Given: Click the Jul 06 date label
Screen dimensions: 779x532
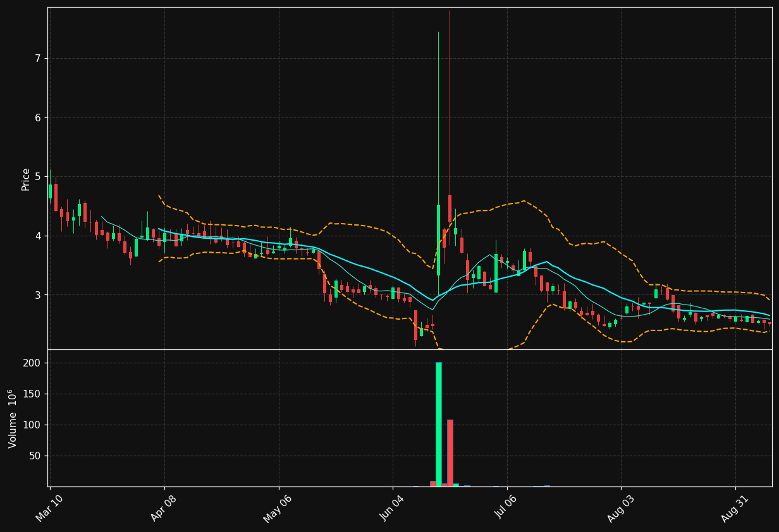Looking at the screenshot, I should (507, 508).
